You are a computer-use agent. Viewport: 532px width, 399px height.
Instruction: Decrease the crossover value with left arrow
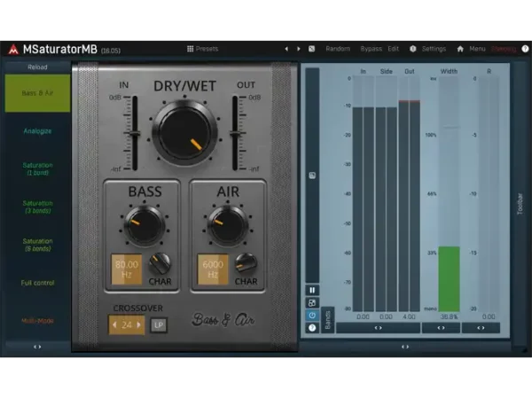coord(114,325)
